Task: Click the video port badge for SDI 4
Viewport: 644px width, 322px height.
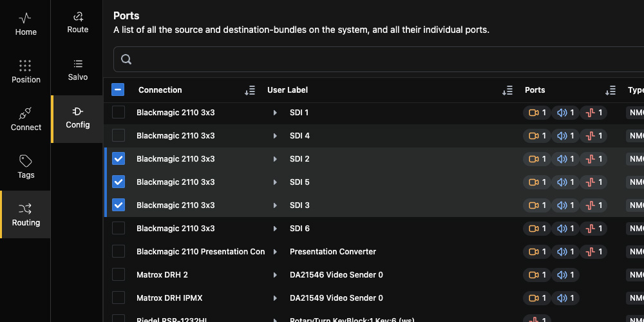Action: 537,135
